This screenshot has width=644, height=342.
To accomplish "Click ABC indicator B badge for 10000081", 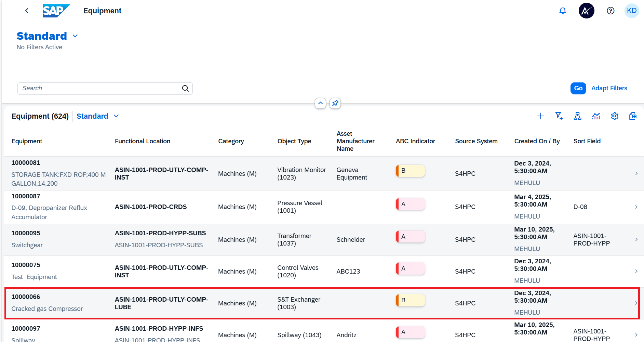I will coord(410,171).
